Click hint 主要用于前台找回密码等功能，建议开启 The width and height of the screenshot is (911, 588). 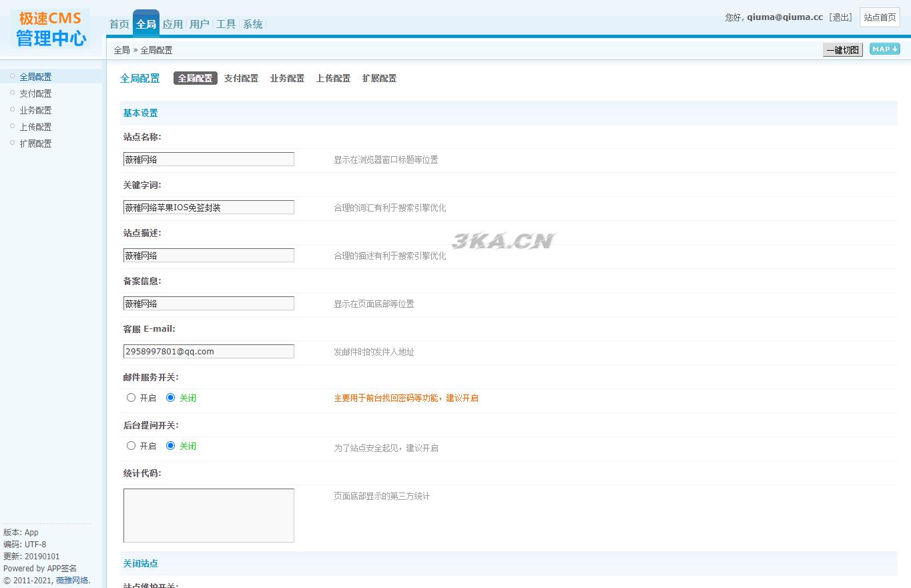pos(406,398)
